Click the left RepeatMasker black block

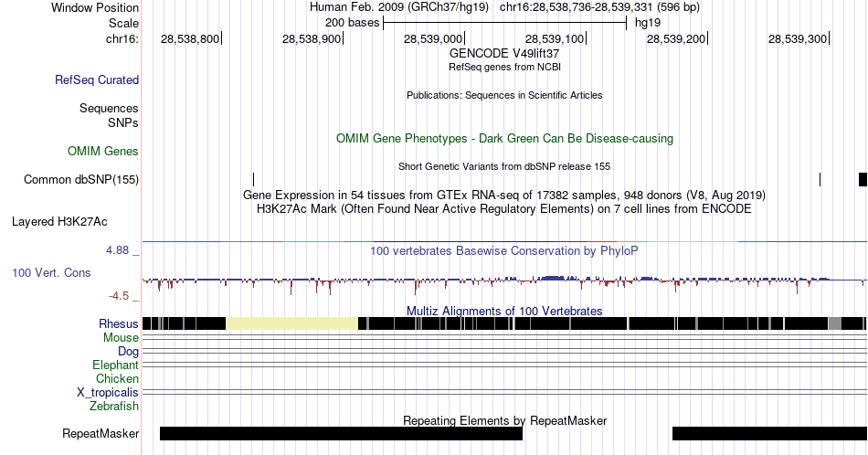coord(341,433)
